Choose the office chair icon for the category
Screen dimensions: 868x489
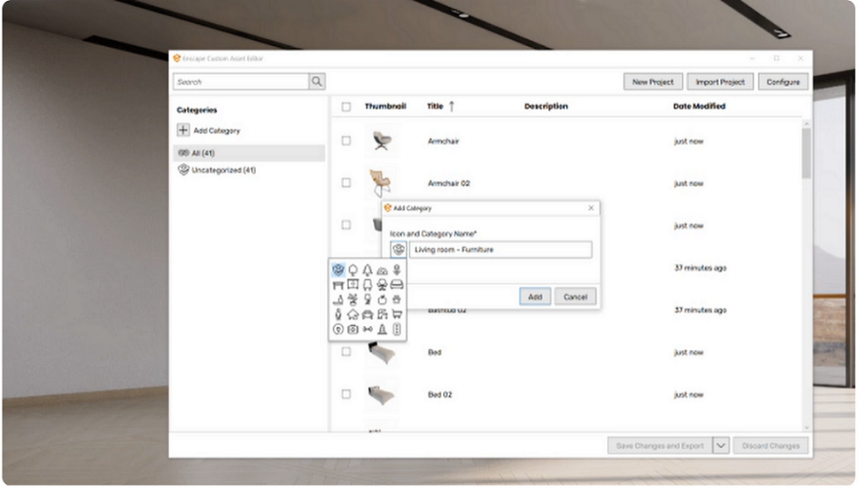point(382,284)
